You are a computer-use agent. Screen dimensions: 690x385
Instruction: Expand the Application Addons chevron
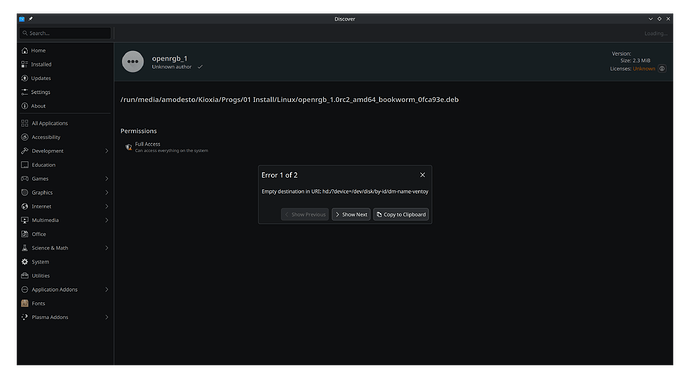pos(106,290)
